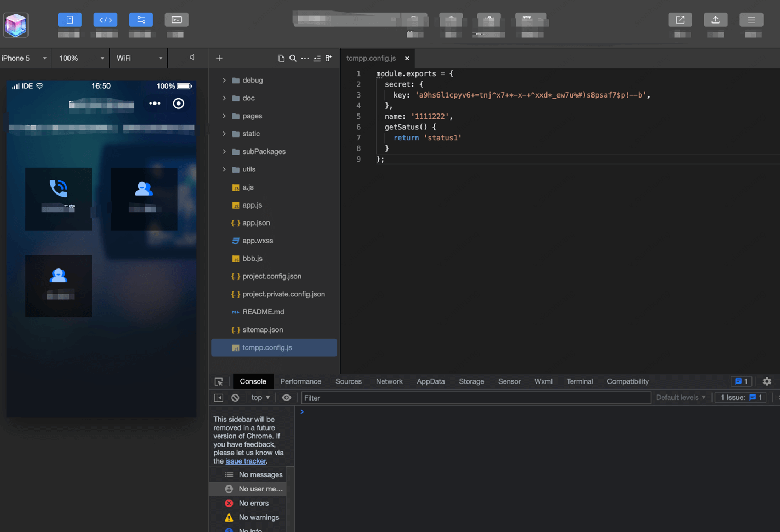This screenshot has width=780, height=532.
Task: Select the inspect element picker icon
Action: (219, 382)
